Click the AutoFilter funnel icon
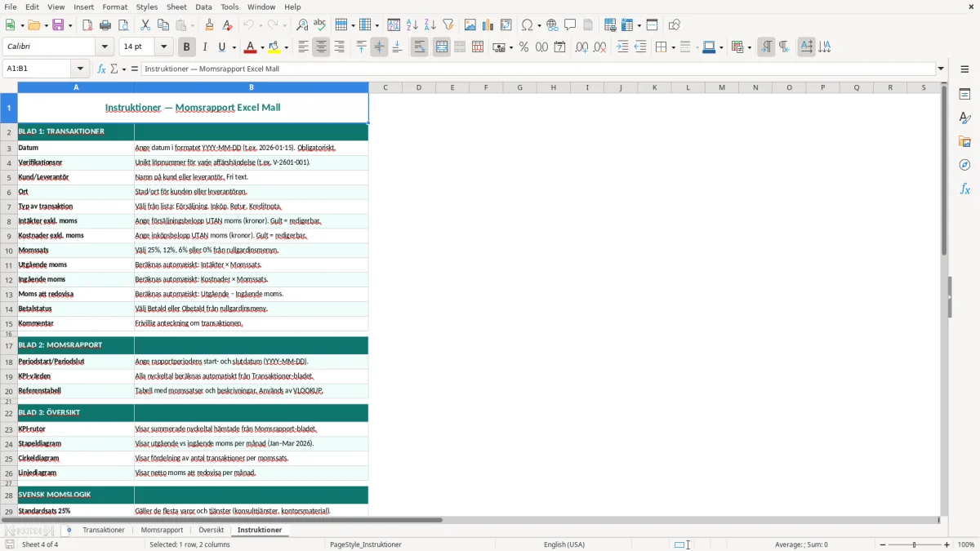Image resolution: width=980 pixels, height=551 pixels. [x=448, y=25]
